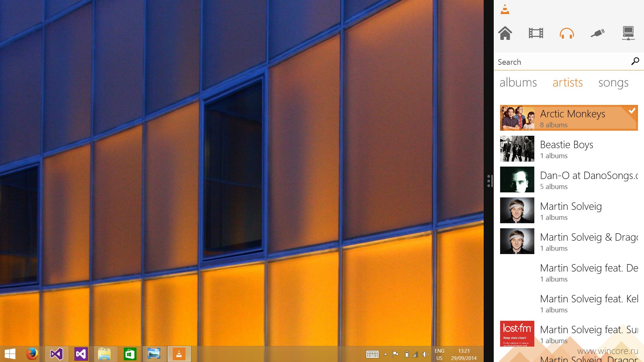
Task: Open the Windows Store taskbar icon
Action: [x=130, y=354]
